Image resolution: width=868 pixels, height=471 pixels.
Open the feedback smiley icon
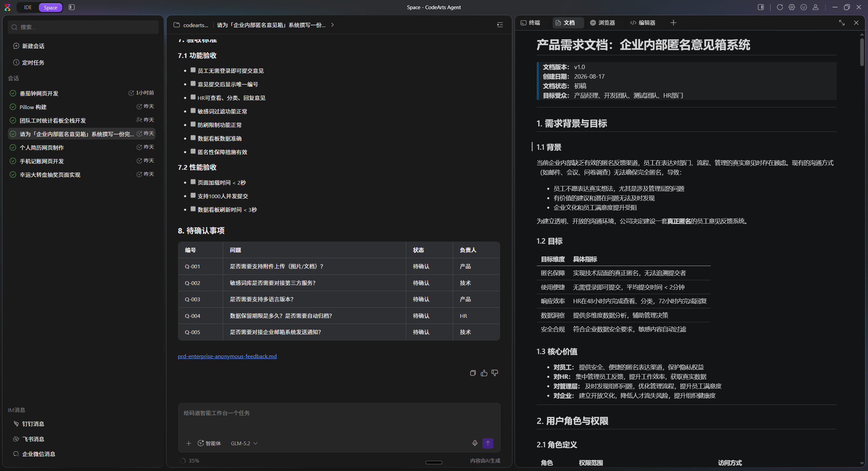[804, 7]
